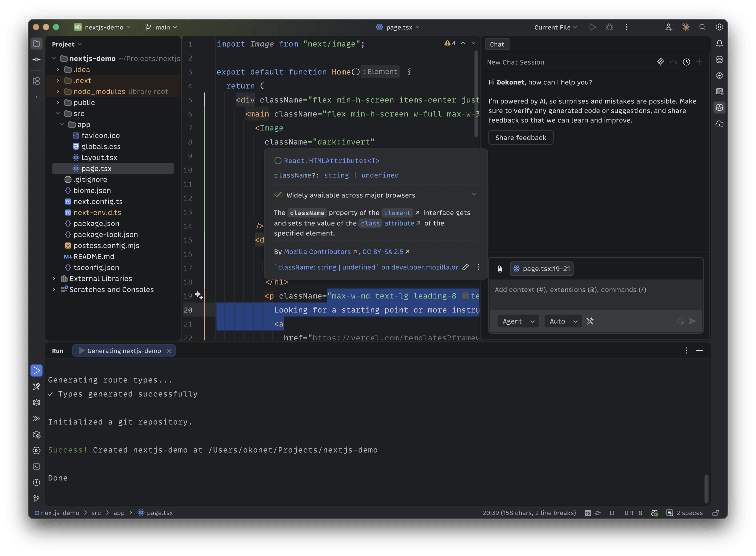
Task: Open the Notifications bell icon
Action: pos(719,44)
